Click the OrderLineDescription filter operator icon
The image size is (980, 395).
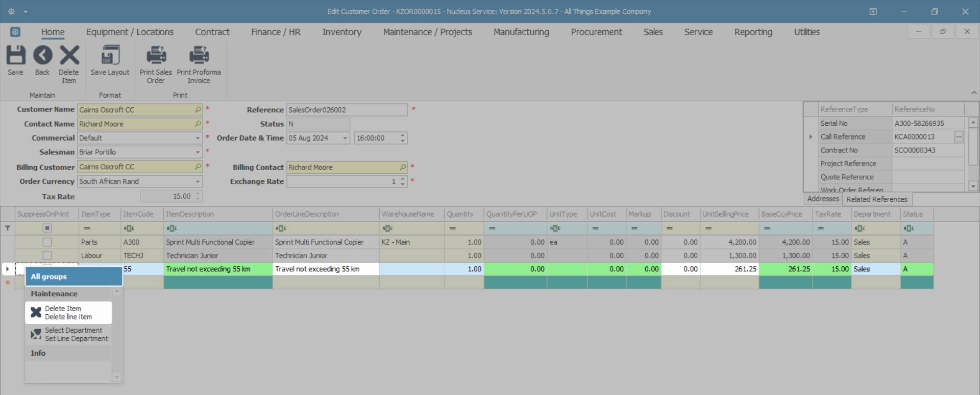click(x=281, y=228)
